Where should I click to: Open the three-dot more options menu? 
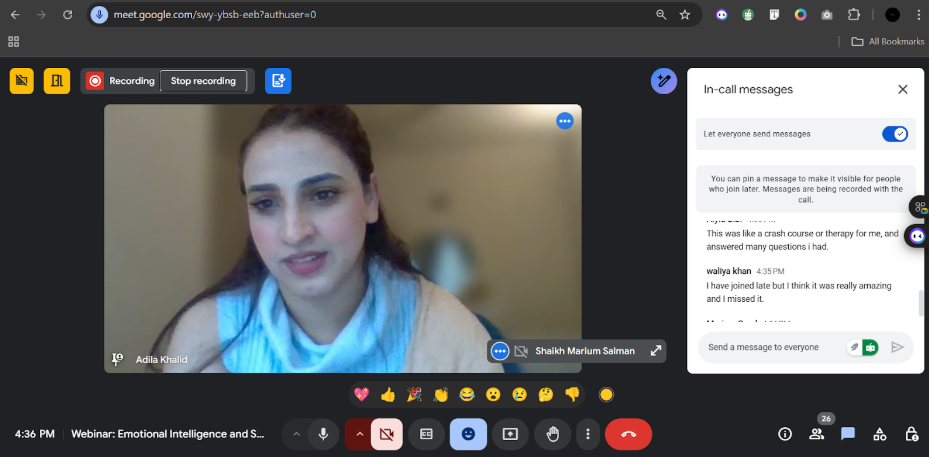(x=588, y=434)
